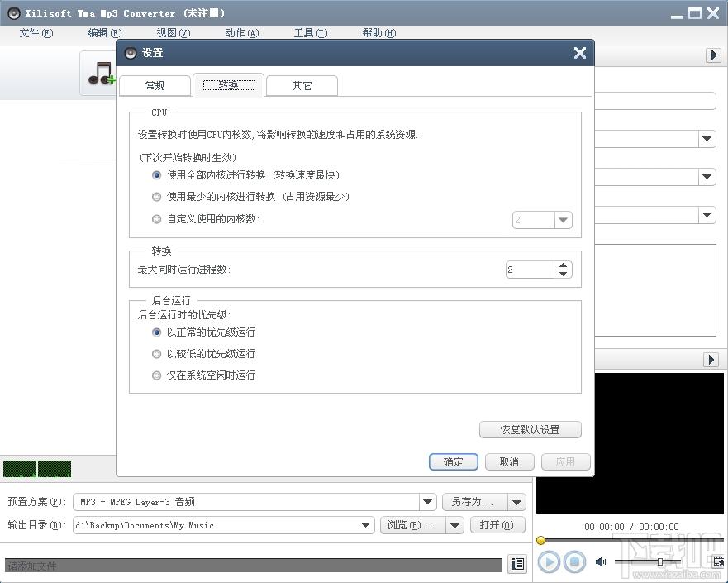Image resolution: width=728 pixels, height=583 pixels.
Task: Choose 以较低的优先级运行 priority option
Action: point(156,354)
